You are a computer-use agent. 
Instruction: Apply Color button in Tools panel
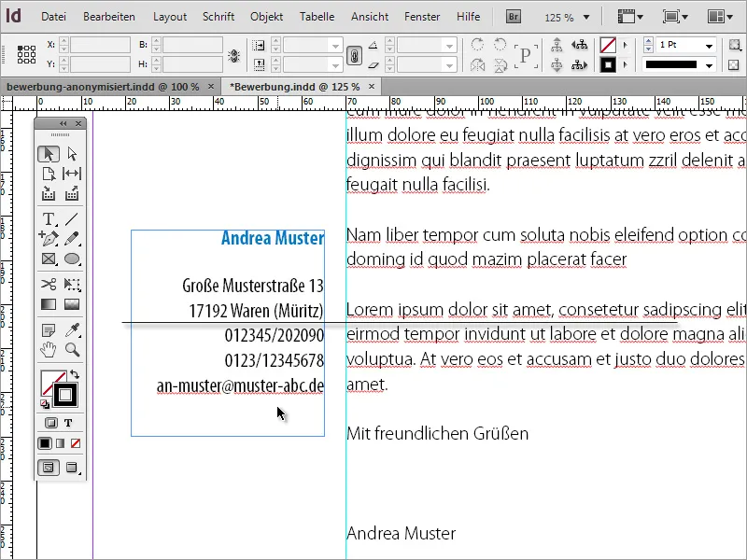45,443
